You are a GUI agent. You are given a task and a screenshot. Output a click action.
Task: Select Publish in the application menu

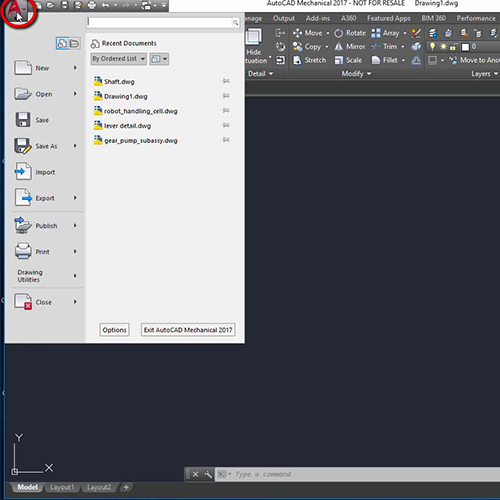[x=45, y=226]
